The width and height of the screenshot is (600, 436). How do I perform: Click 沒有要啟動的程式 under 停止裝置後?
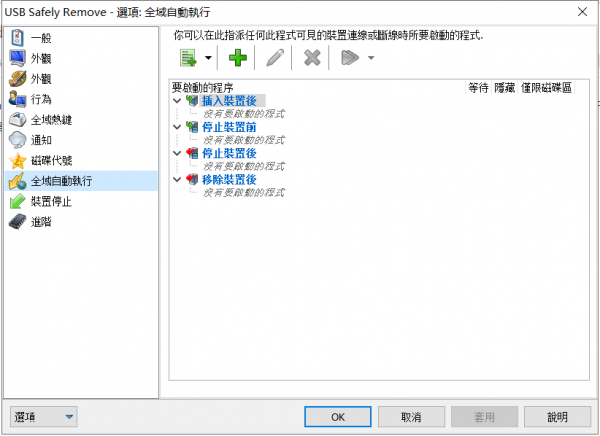click(243, 166)
